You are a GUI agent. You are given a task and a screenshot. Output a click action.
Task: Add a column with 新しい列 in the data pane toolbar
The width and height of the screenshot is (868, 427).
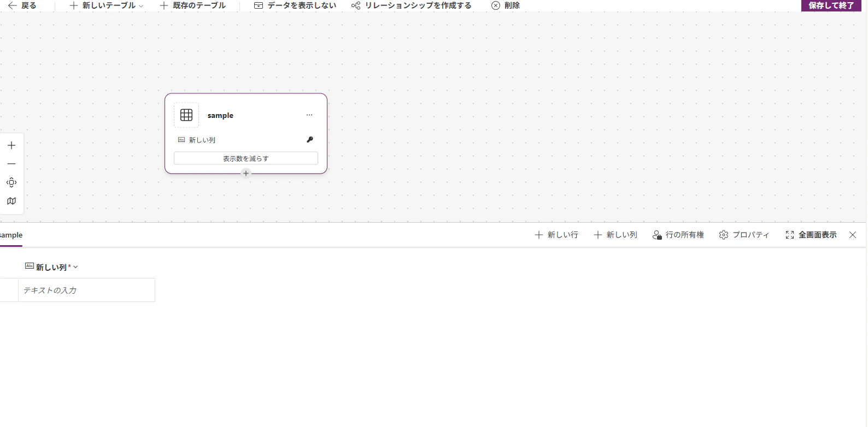615,235
